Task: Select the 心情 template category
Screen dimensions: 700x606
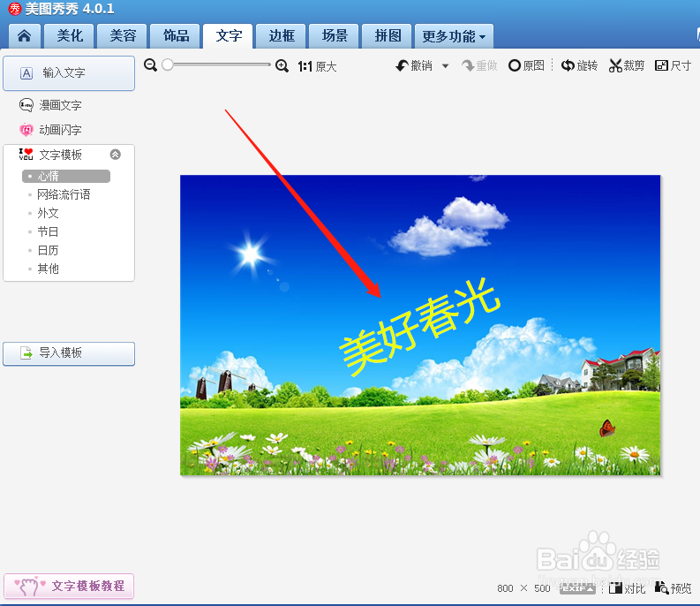Action: pos(66,176)
